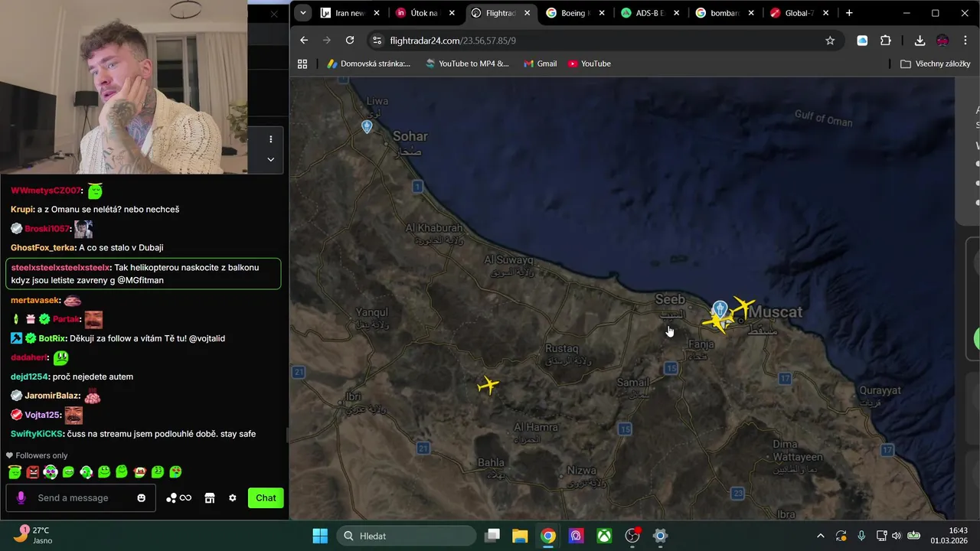The width and height of the screenshot is (980, 551).
Task: Click the green Chat button
Action: coord(266,498)
